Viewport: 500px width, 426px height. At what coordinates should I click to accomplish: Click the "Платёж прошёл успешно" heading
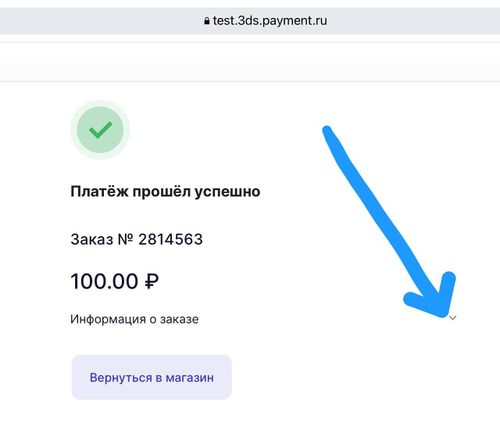pyautogui.click(x=165, y=192)
